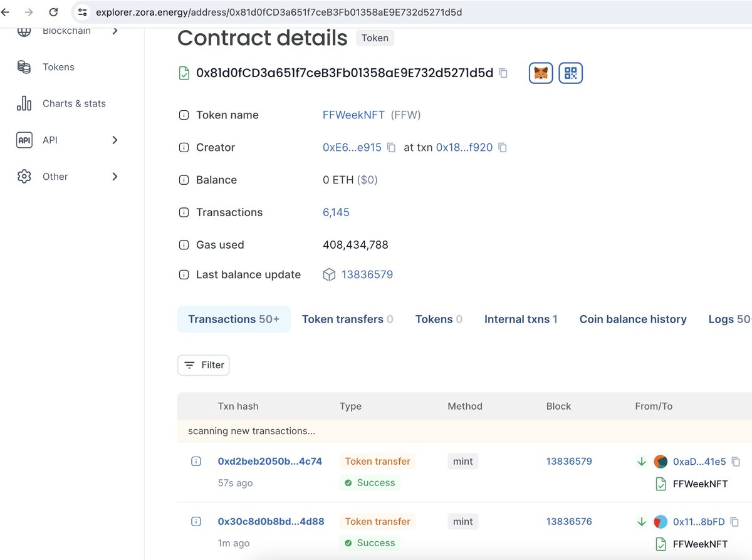Click the '1m ago' timestamp
Viewport: 752px width, 560px height.
click(x=233, y=544)
